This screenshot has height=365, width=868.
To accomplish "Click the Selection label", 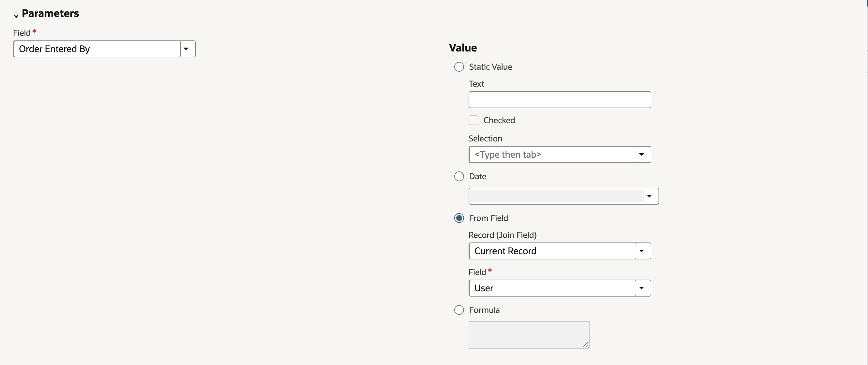I will click(x=485, y=138).
